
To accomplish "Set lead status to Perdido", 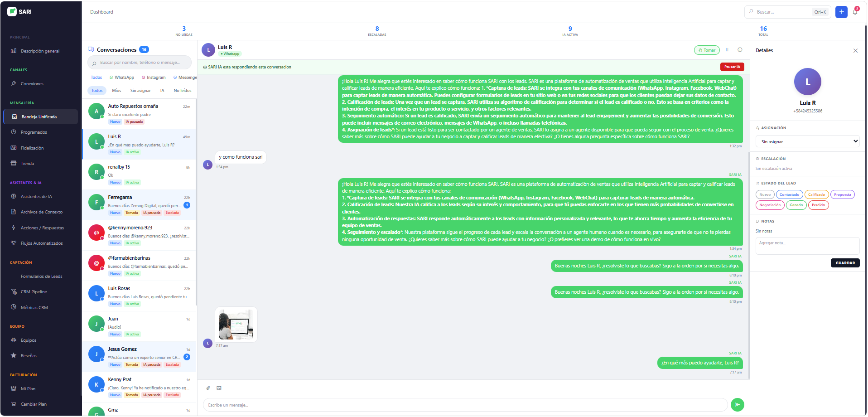I will (x=818, y=205).
